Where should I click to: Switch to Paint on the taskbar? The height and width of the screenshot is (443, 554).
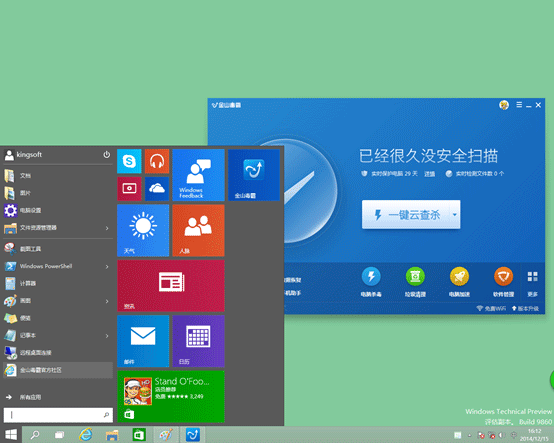click(x=166, y=435)
